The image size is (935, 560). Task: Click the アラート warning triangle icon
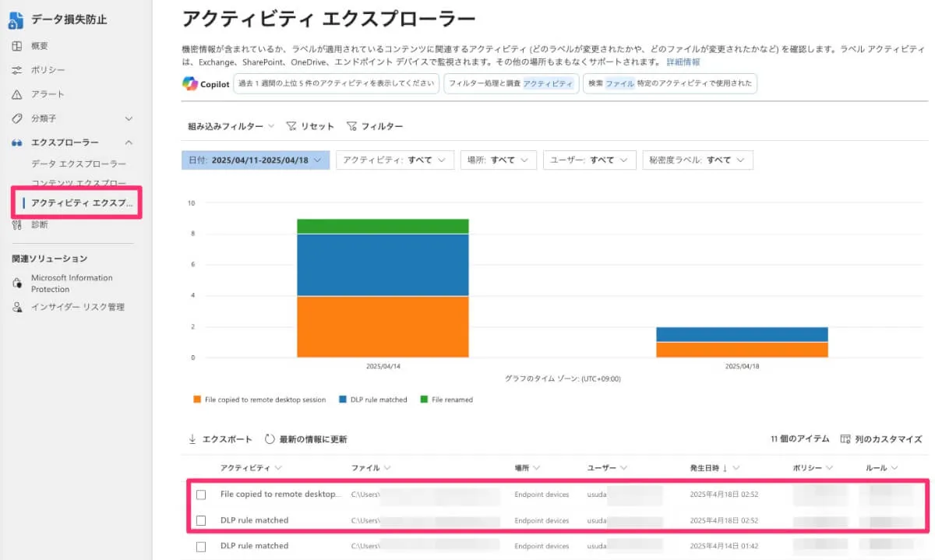17,94
